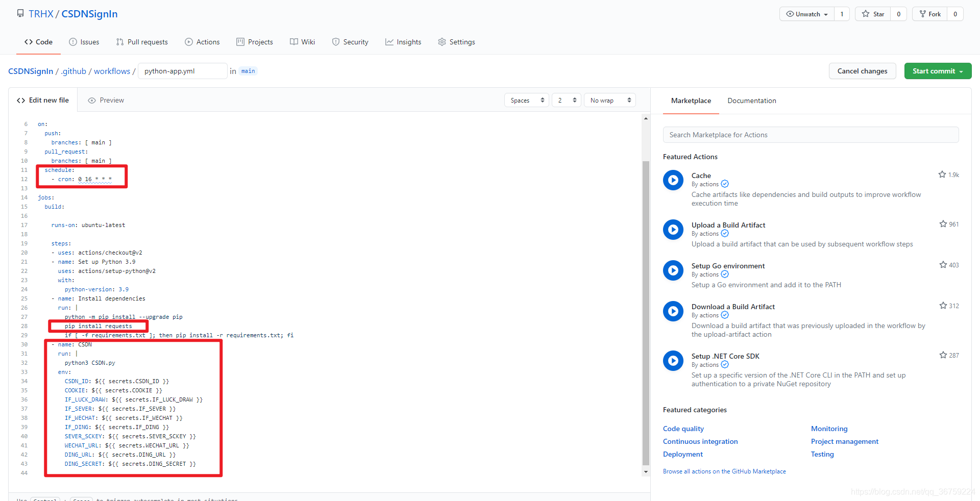The height and width of the screenshot is (501, 980).
Task: Open the Testing category
Action: (x=822, y=454)
